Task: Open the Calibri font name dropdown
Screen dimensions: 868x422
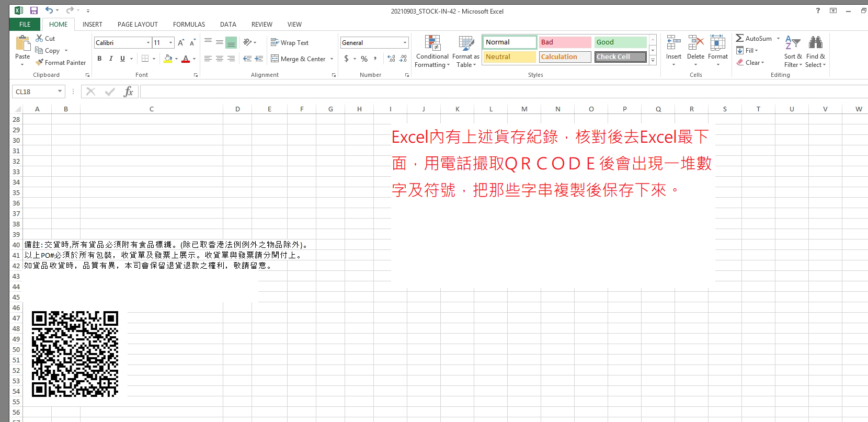Action: (x=148, y=42)
